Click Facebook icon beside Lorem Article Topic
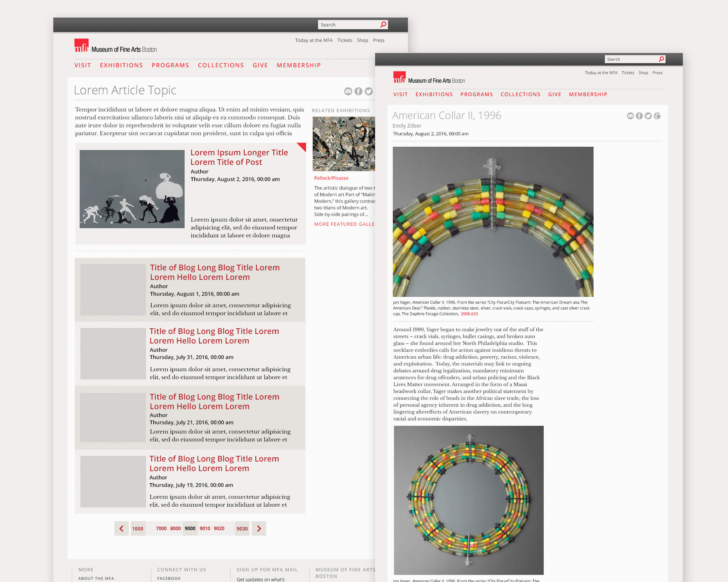The width and height of the screenshot is (728, 582). pos(358,91)
